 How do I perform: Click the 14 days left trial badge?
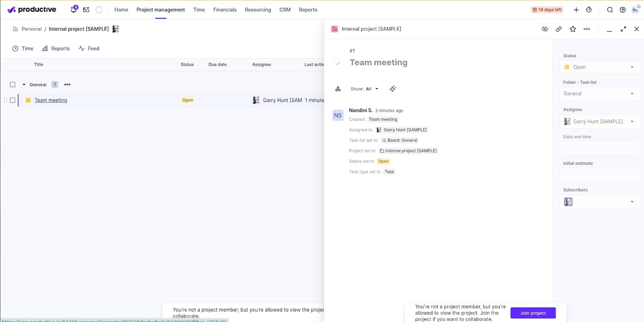pyautogui.click(x=547, y=10)
